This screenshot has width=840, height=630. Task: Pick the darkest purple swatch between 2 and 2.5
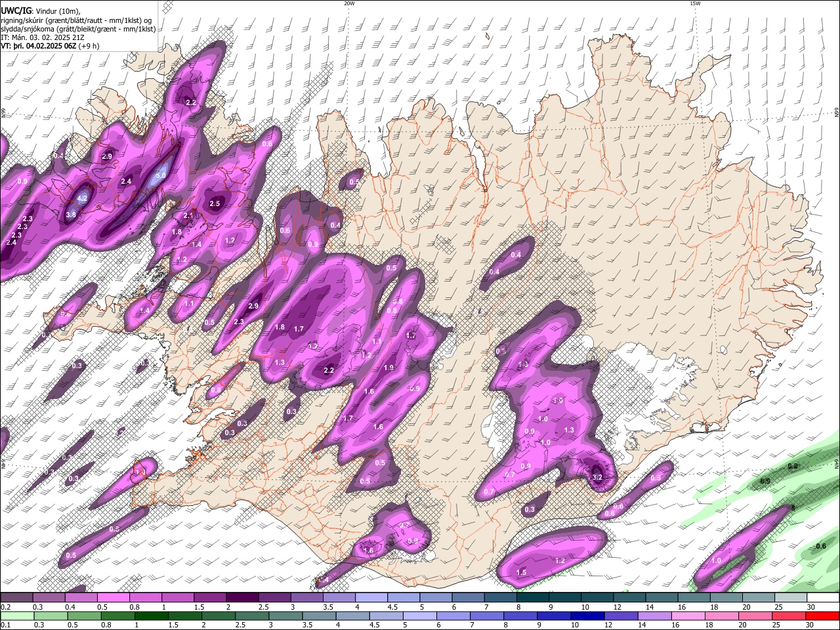point(242,598)
